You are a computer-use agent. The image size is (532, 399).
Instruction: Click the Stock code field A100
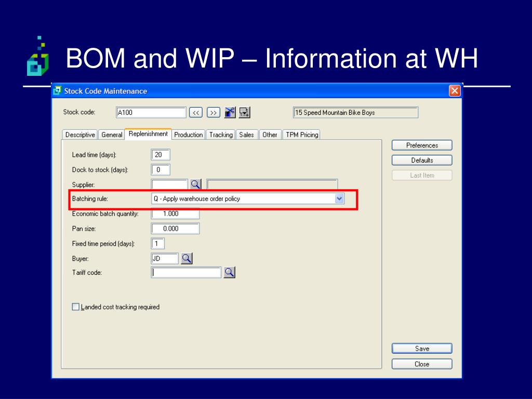[151, 113]
